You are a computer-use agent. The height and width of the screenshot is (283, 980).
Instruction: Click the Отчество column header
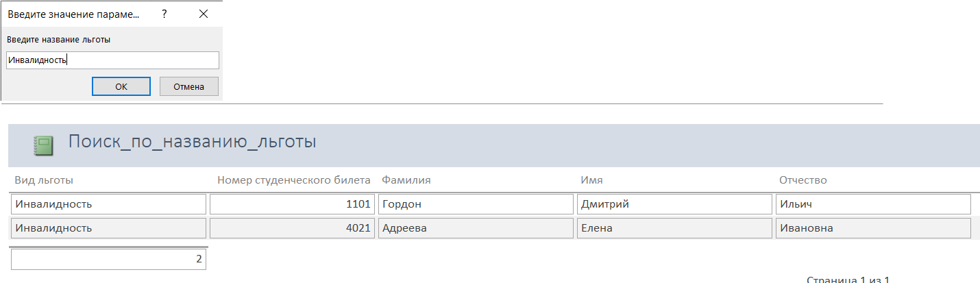click(x=803, y=180)
